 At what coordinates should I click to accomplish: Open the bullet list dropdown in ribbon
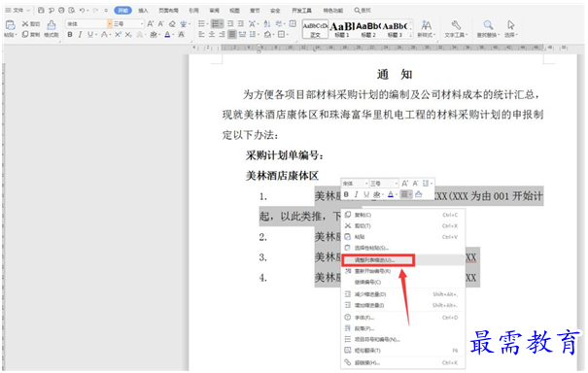pos(207,24)
